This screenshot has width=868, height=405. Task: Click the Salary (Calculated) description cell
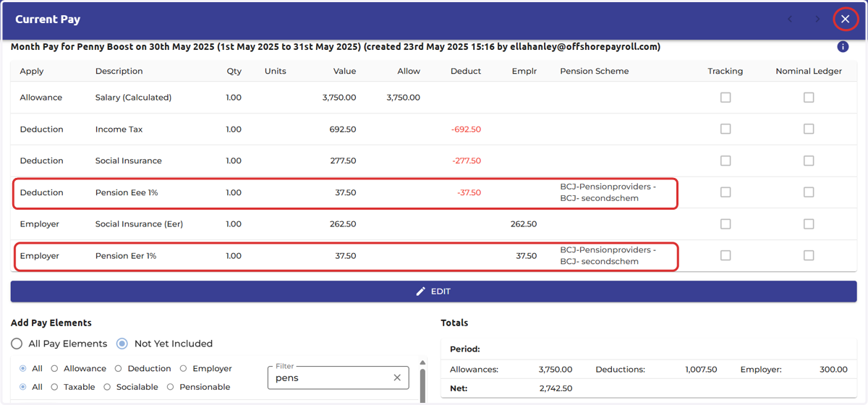point(133,98)
